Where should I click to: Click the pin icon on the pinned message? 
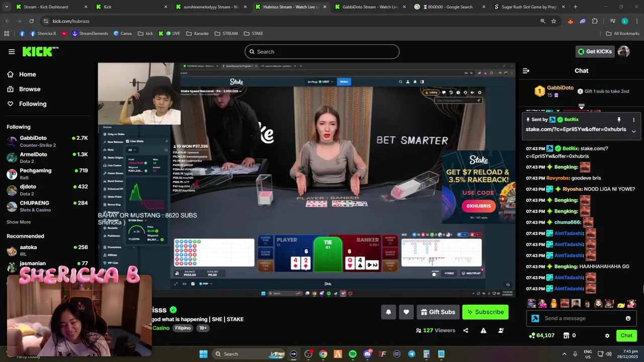coord(619,120)
